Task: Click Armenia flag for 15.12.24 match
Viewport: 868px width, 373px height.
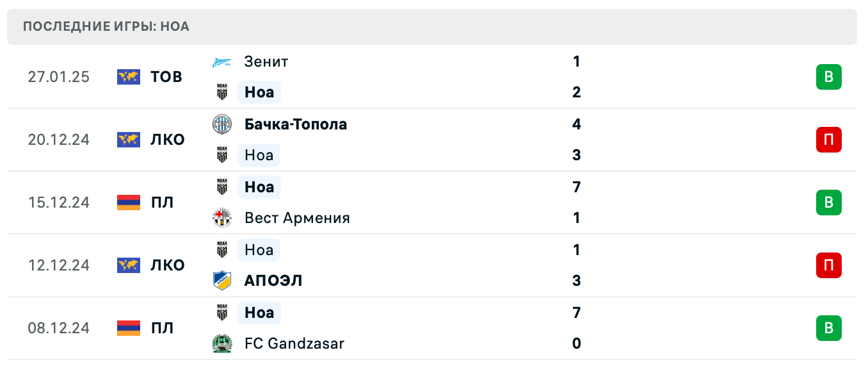Action: [129, 203]
